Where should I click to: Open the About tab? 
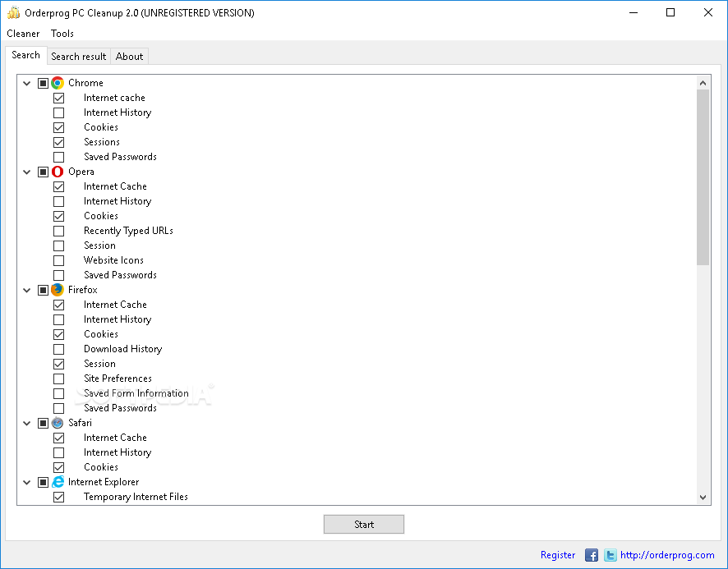(129, 57)
